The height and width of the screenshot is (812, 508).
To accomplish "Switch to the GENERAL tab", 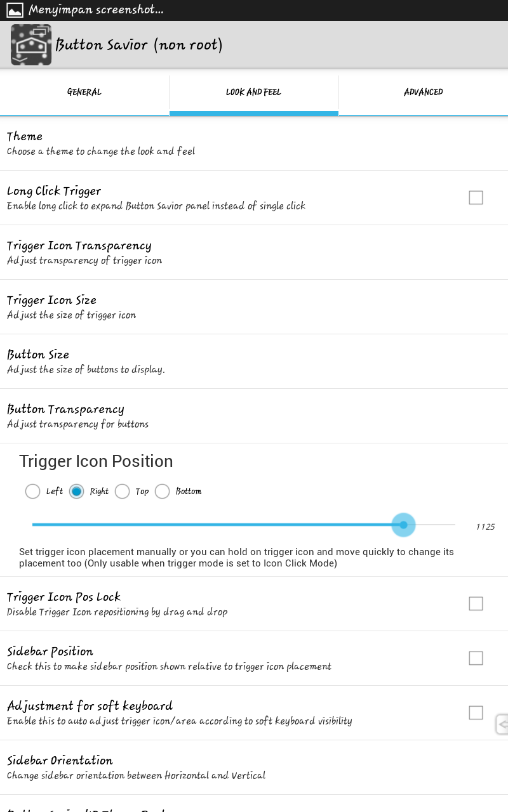I will click(84, 92).
